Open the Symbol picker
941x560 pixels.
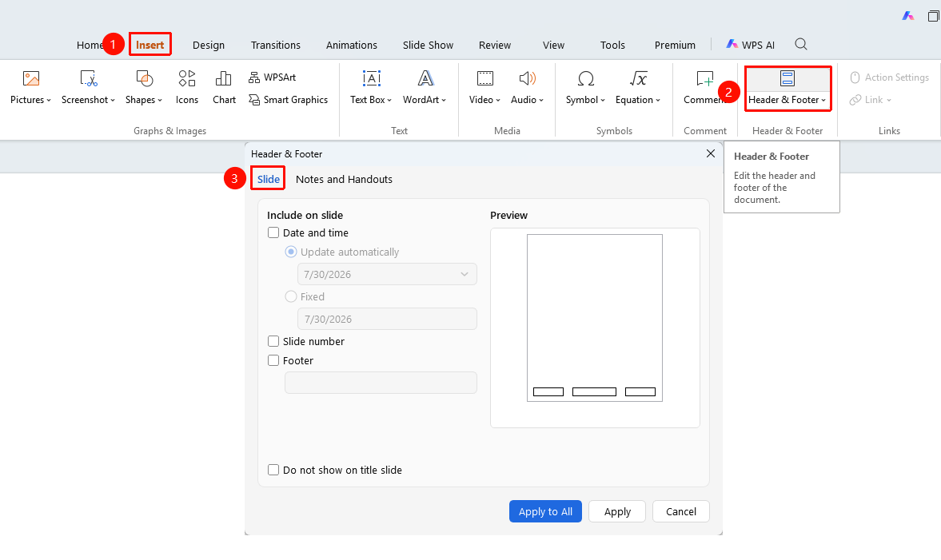tap(585, 88)
